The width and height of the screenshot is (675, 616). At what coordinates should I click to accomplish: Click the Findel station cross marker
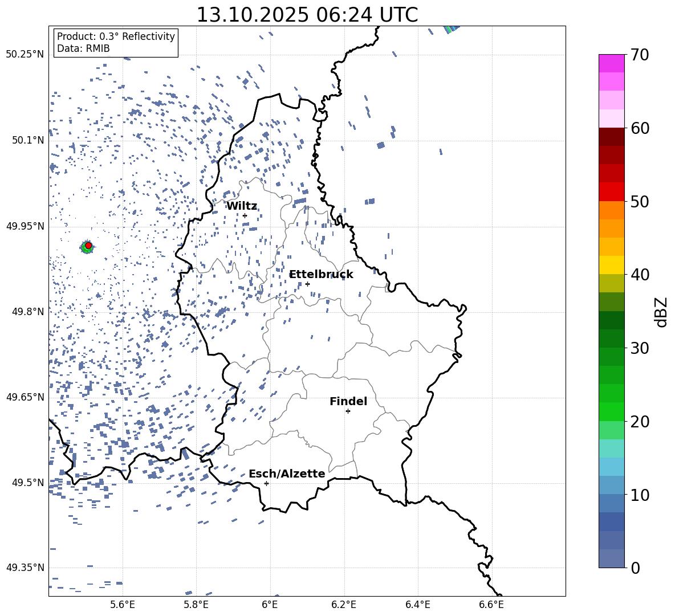tap(348, 411)
